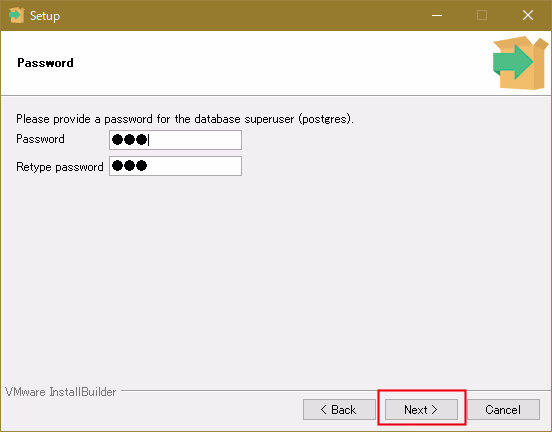Screen dimensions: 552x432
Task: Click the 'Please provide a password' instruction text
Action: pos(185,119)
